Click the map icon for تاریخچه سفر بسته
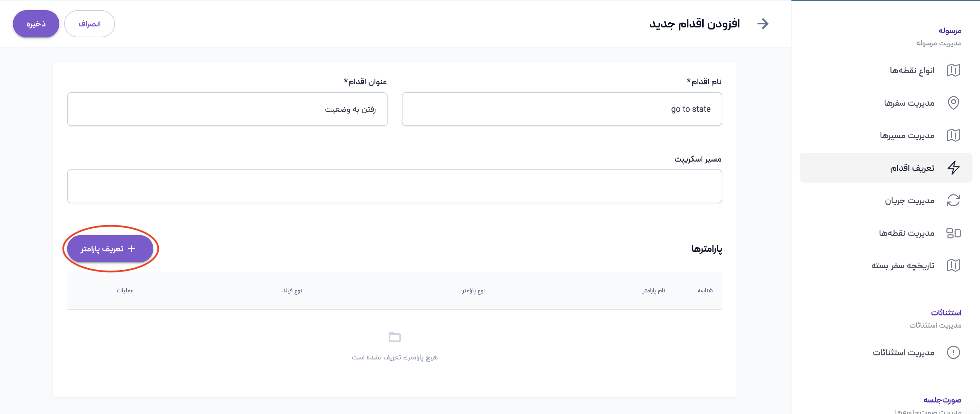 point(953,265)
